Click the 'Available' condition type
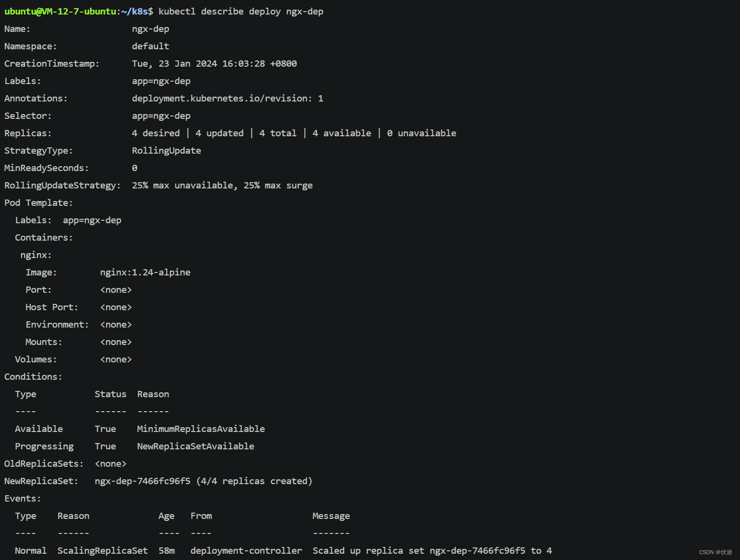The height and width of the screenshot is (560, 740). [x=39, y=429]
